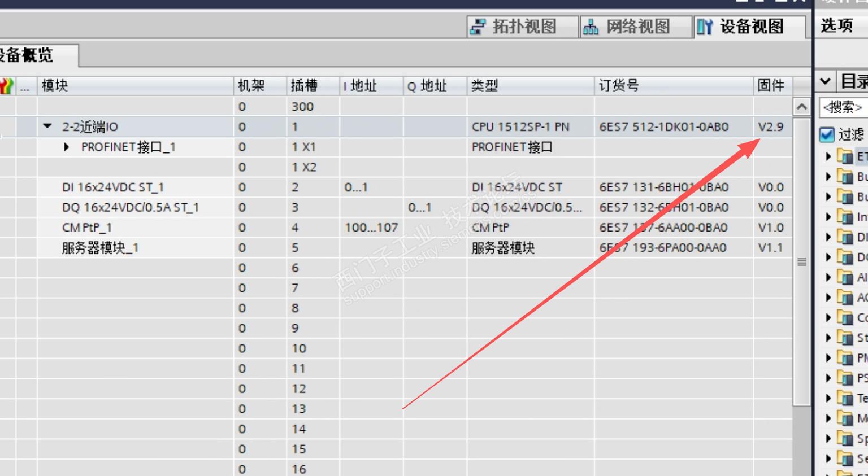Click the 固件 column header
Viewport: 868px width, 476px height.
click(773, 86)
